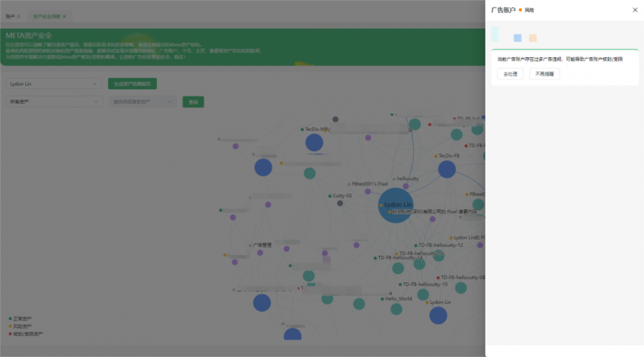Click the 不再提醒 button
The height and width of the screenshot is (357, 644).
coord(544,74)
